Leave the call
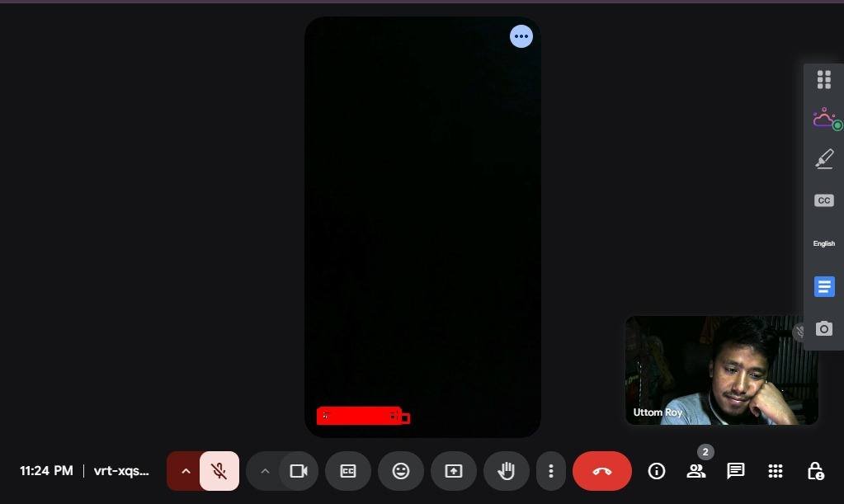 [x=601, y=471]
